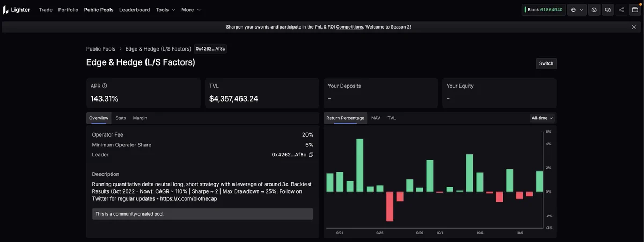This screenshot has height=242, width=644.
Task: Expand the Tools menu
Action: 165,10
